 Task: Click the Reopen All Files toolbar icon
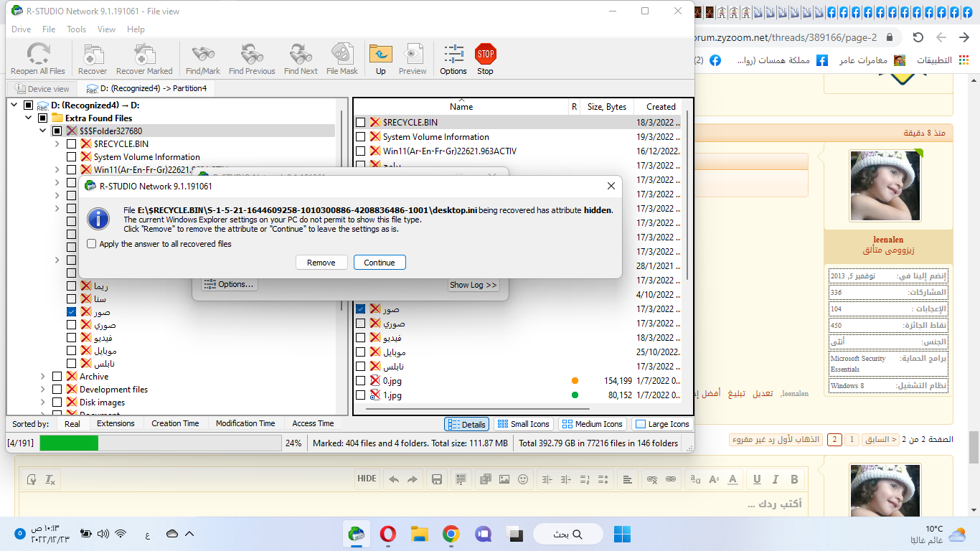(38, 59)
